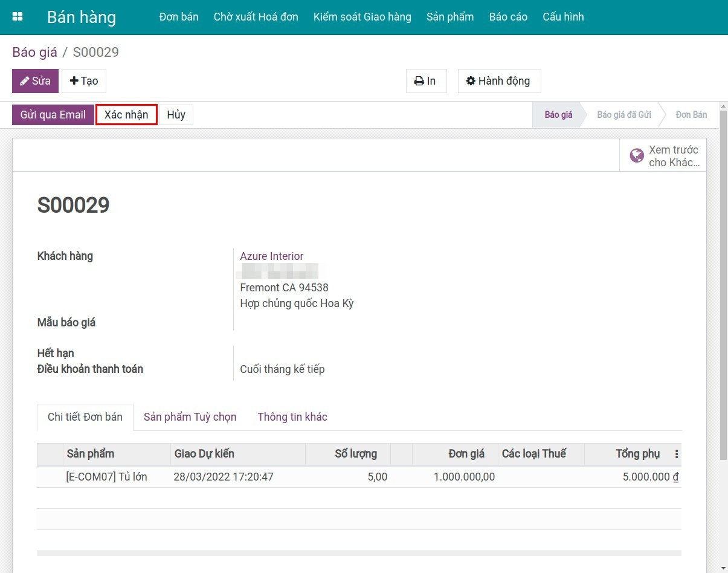Image resolution: width=728 pixels, height=573 pixels.
Task: Open the In print dropdown
Action: tap(426, 81)
